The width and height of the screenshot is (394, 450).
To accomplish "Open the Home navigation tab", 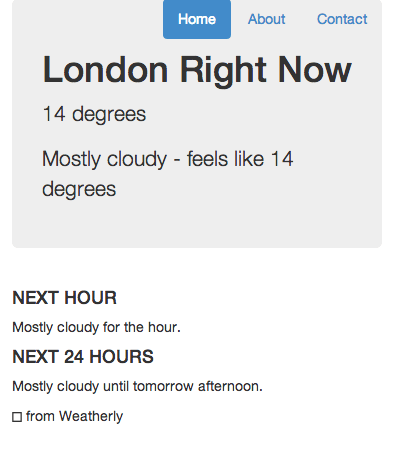I will pos(197,19).
